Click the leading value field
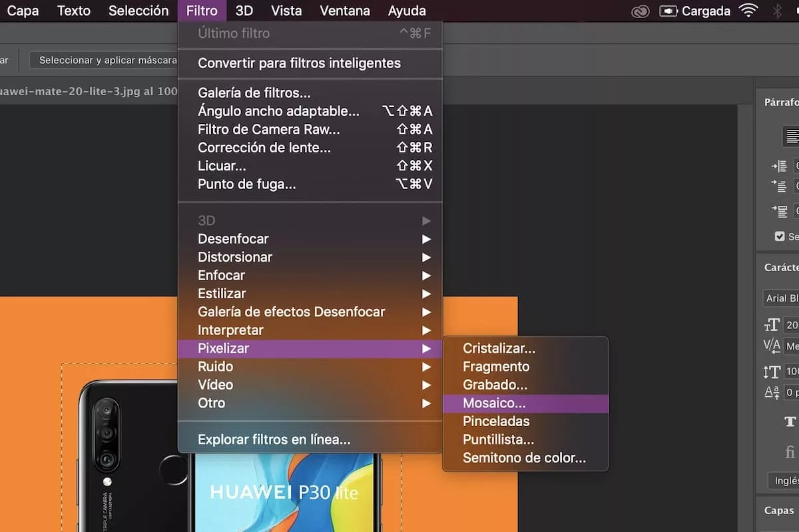Screen dimensions: 799x532 [791, 372]
